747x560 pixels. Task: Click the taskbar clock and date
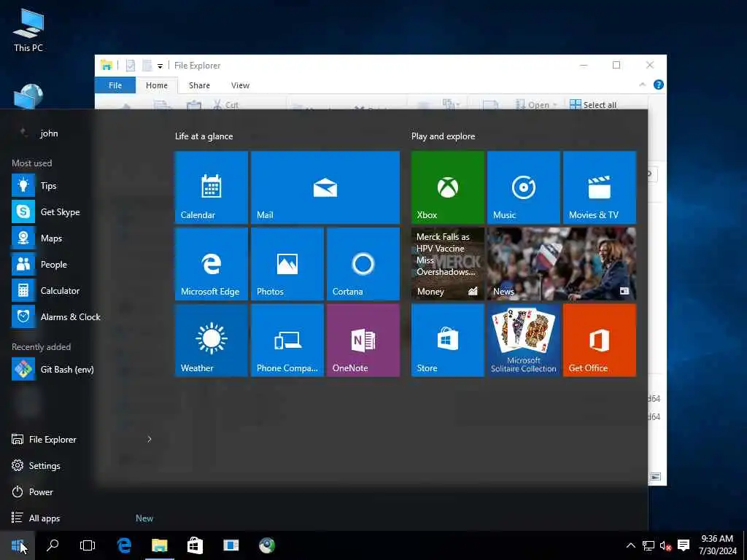click(x=718, y=545)
